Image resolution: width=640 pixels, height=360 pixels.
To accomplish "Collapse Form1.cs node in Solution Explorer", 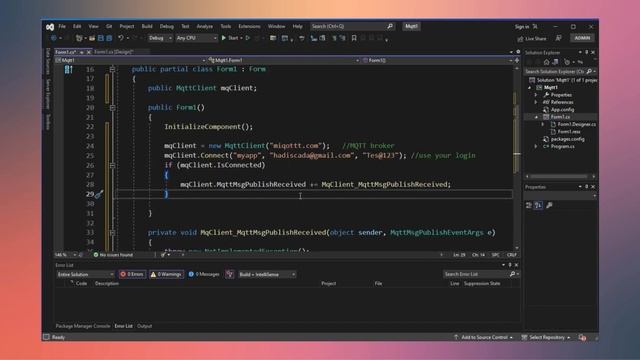I will (x=536, y=117).
